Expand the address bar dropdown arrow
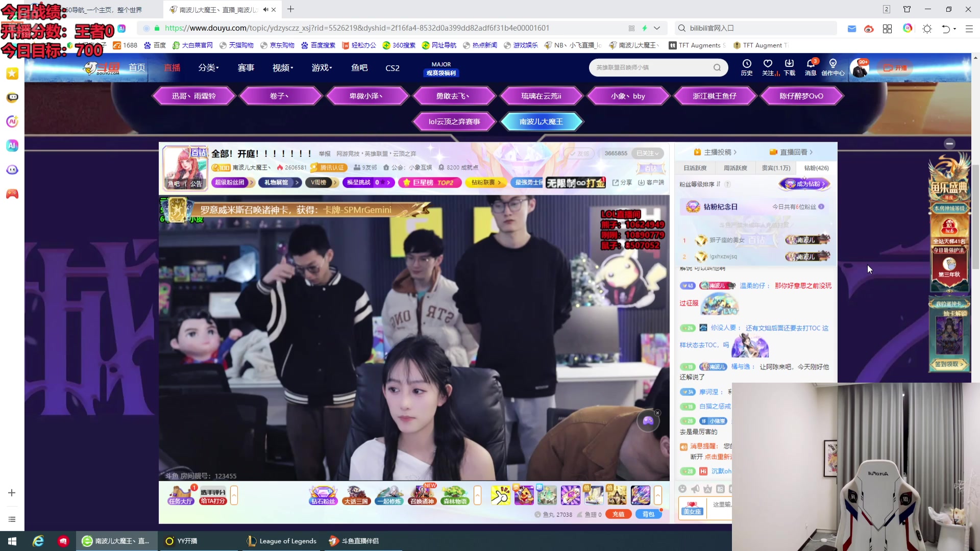The height and width of the screenshot is (551, 980). tap(657, 29)
